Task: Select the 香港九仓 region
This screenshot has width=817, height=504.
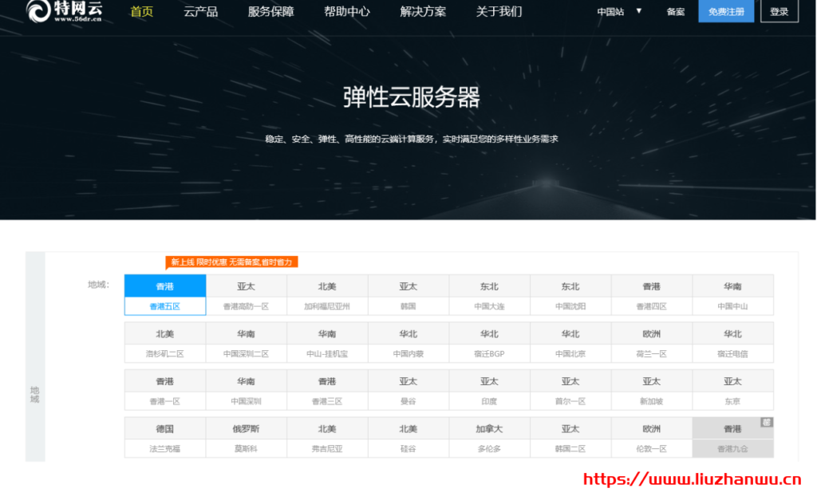Action: click(x=733, y=448)
